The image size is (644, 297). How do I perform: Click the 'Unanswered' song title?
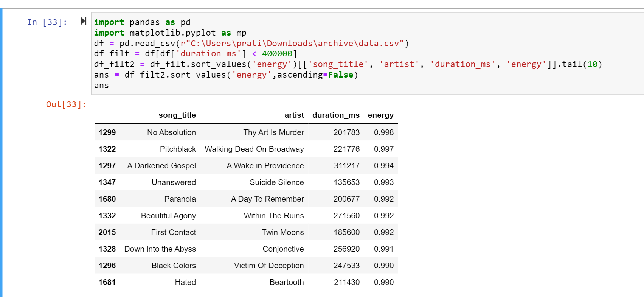[174, 182]
